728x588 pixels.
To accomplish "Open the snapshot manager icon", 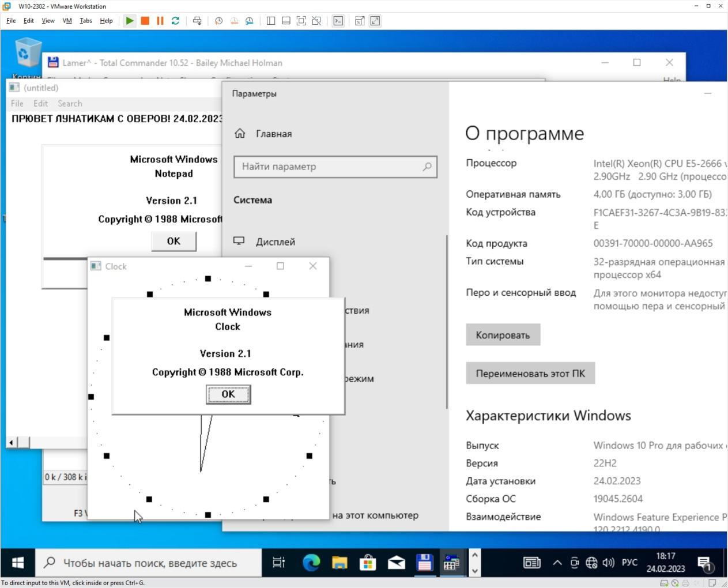I will (x=250, y=21).
